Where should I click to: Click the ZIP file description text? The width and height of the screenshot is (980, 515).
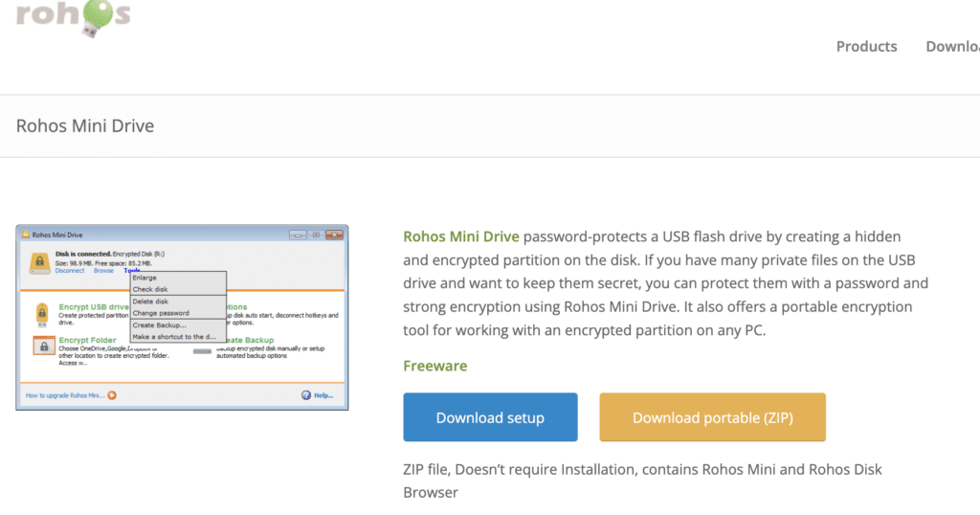click(642, 481)
